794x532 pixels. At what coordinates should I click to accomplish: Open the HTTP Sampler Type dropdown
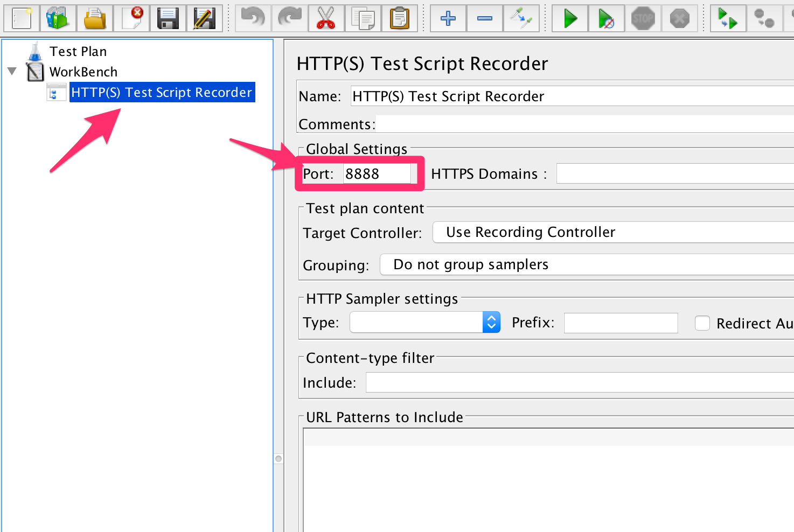(425, 323)
